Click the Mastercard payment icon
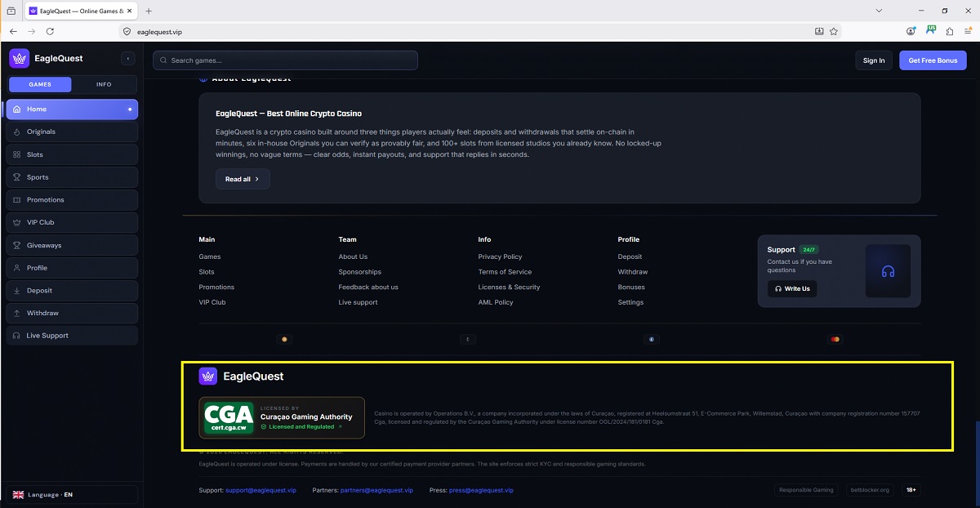Screen dimensions: 980x508 click(835, 339)
